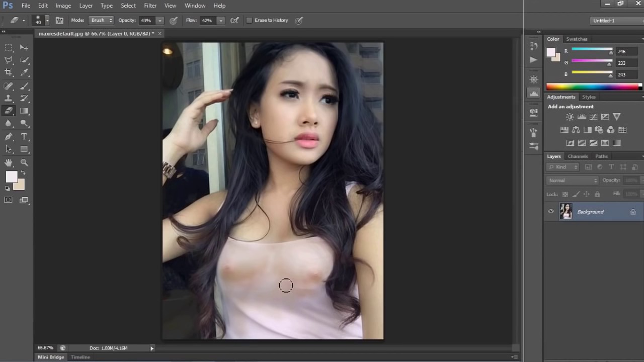644x362 pixels.
Task: Select the History Brush tool
Action: pos(24,99)
